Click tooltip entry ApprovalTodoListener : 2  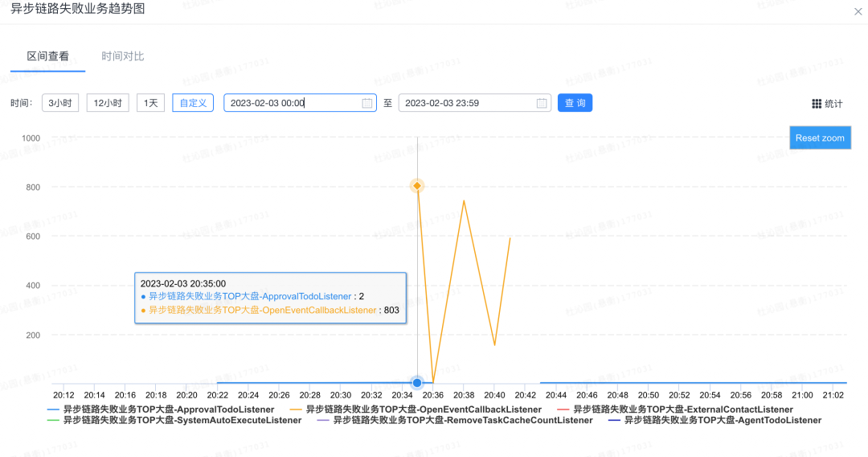click(252, 296)
